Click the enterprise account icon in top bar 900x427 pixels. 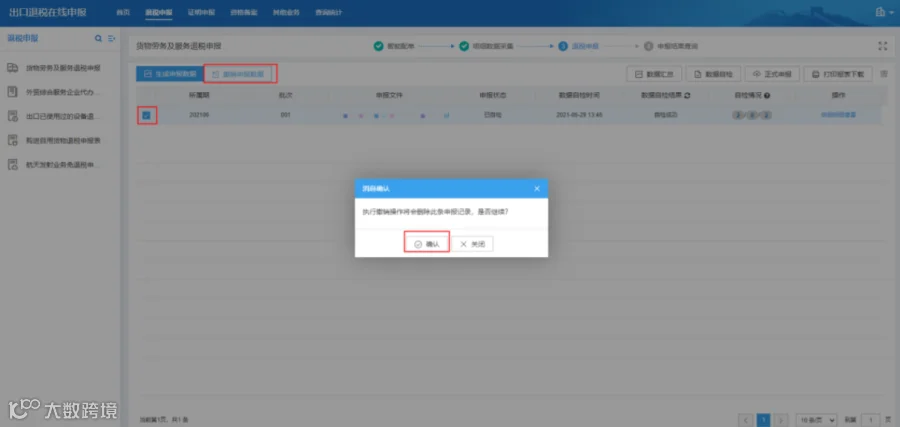(x=881, y=13)
